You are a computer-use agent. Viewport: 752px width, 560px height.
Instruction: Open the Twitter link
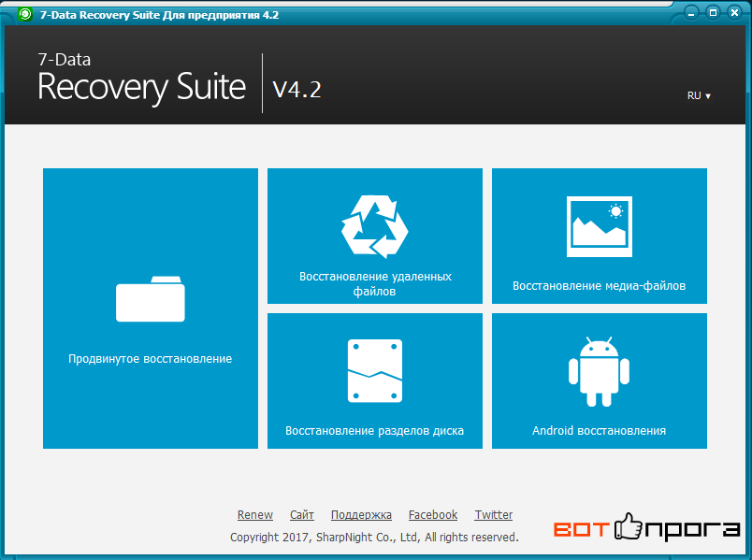pyautogui.click(x=494, y=515)
